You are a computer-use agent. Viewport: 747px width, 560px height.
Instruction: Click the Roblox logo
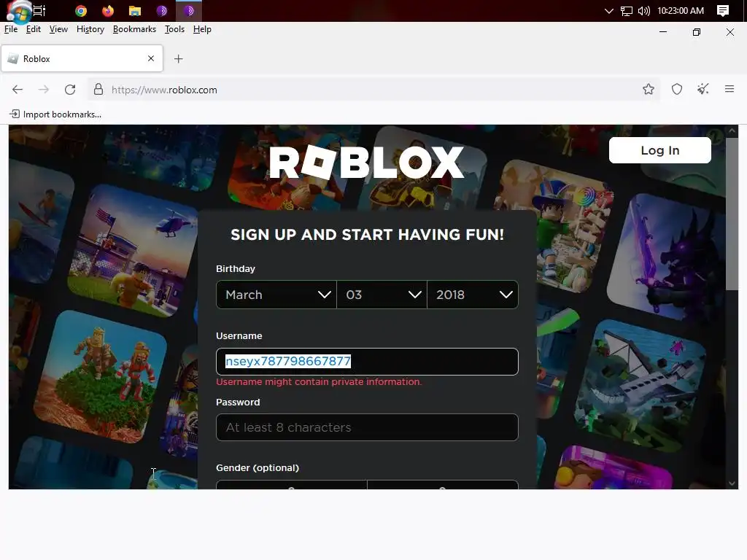click(366, 163)
